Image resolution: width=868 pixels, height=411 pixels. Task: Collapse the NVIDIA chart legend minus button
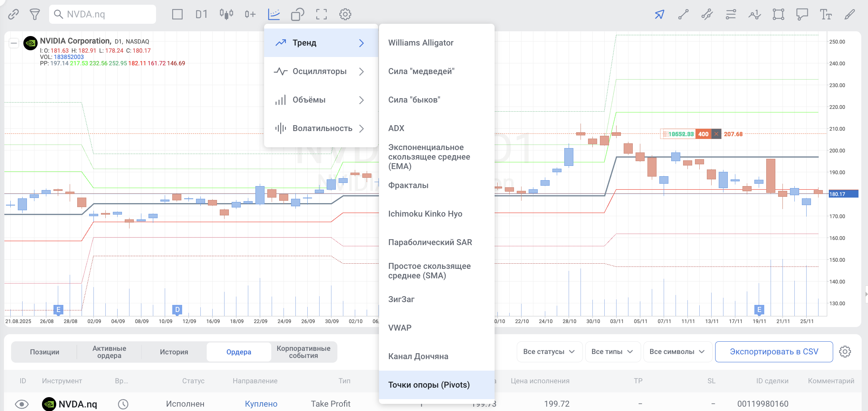(14, 43)
